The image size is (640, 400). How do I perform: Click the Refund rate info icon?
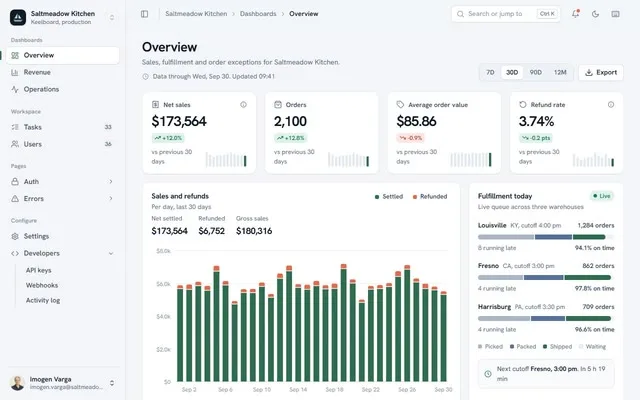(611, 105)
